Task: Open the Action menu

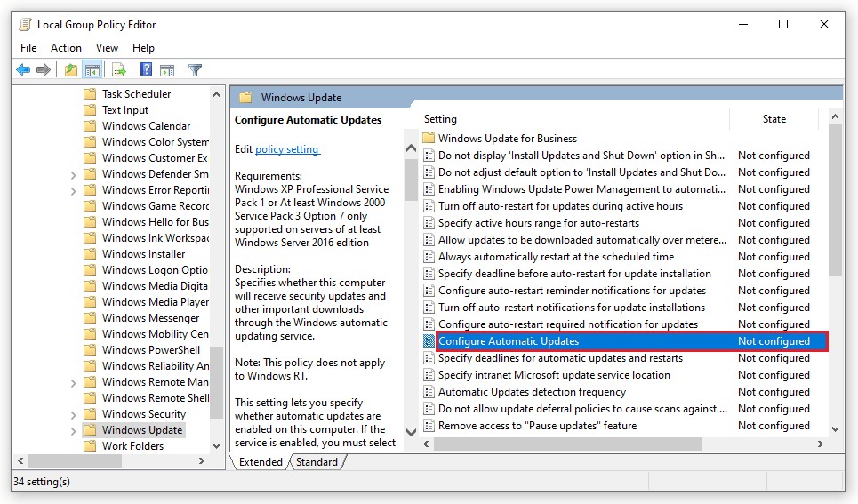Action: tap(66, 48)
